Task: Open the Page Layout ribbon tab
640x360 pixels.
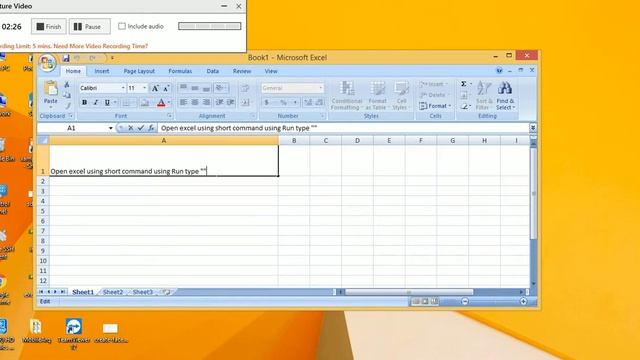Action: [139, 71]
